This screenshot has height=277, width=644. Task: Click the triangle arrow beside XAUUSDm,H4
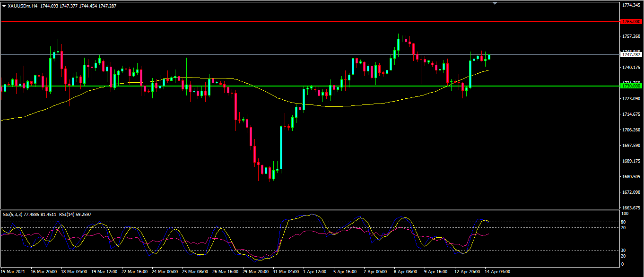(x=4, y=6)
